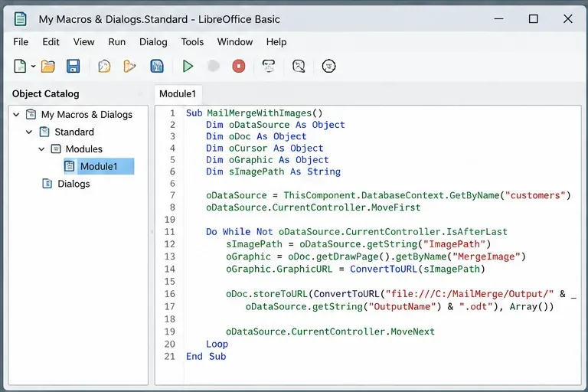Maximize the LibreOffice Basic window
588x392 pixels.
[533, 18]
